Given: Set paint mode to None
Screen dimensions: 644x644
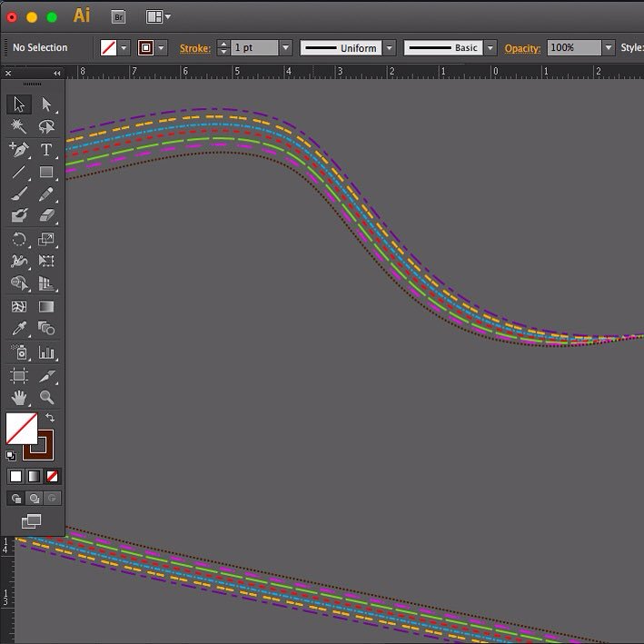Looking at the screenshot, I should [x=52, y=477].
